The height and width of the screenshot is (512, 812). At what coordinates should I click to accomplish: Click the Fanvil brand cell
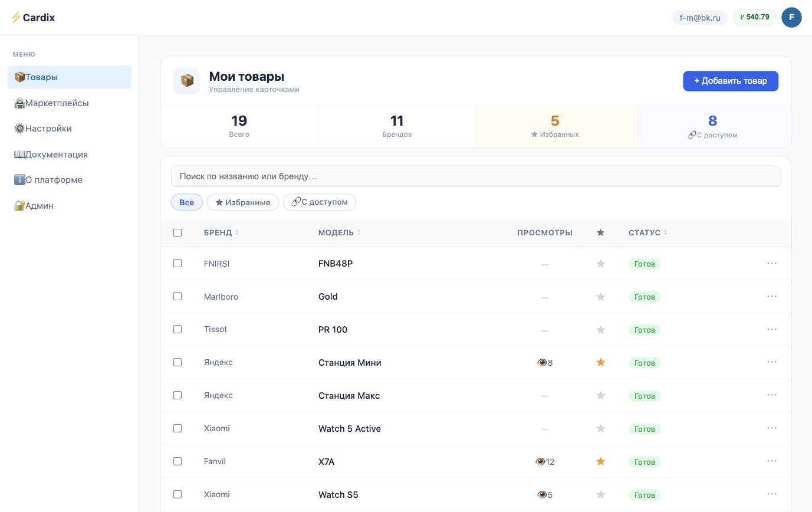(215, 461)
